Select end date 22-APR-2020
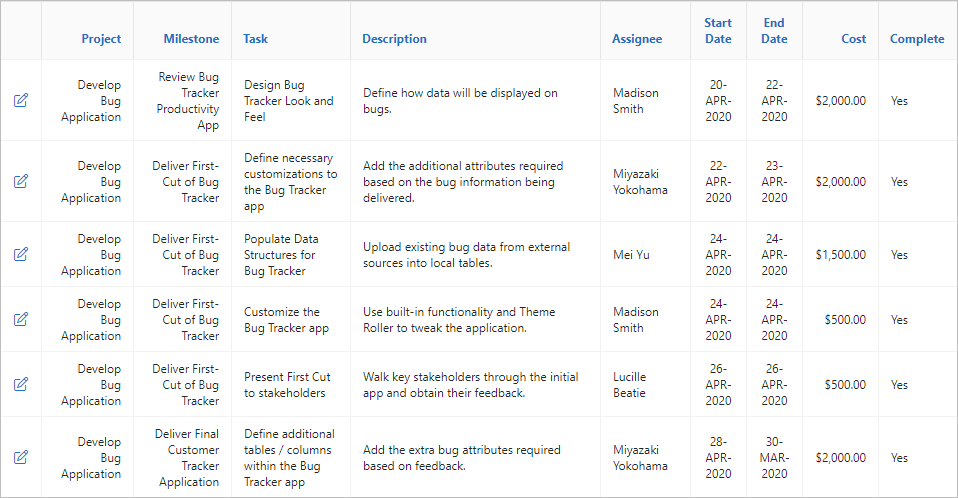958x498 pixels. tap(774, 101)
